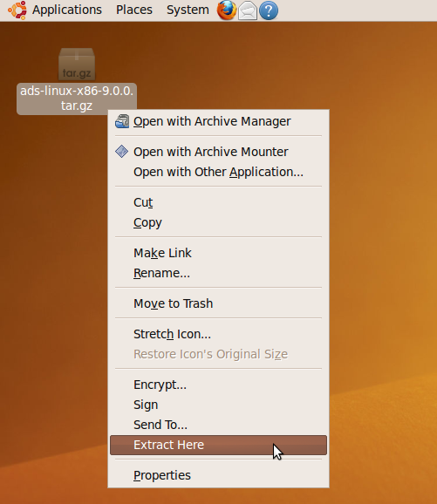Select Open with Other Application...
Image resolution: width=437 pixels, height=504 pixels.
coord(218,172)
